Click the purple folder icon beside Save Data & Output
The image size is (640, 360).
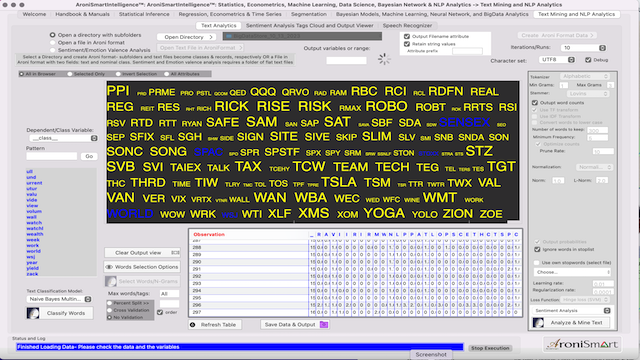[x=324, y=324]
